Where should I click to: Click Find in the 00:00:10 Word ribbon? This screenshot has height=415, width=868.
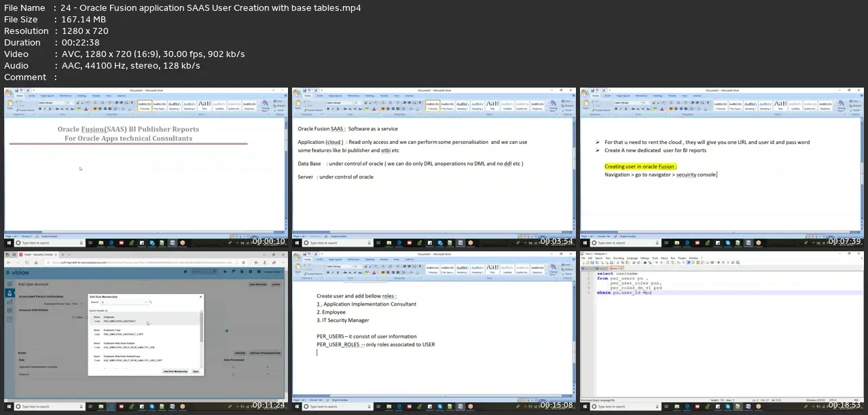(280, 101)
